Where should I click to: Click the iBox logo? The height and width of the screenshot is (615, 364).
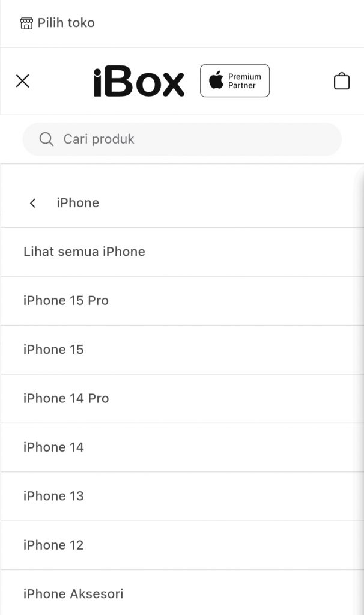pyautogui.click(x=139, y=81)
